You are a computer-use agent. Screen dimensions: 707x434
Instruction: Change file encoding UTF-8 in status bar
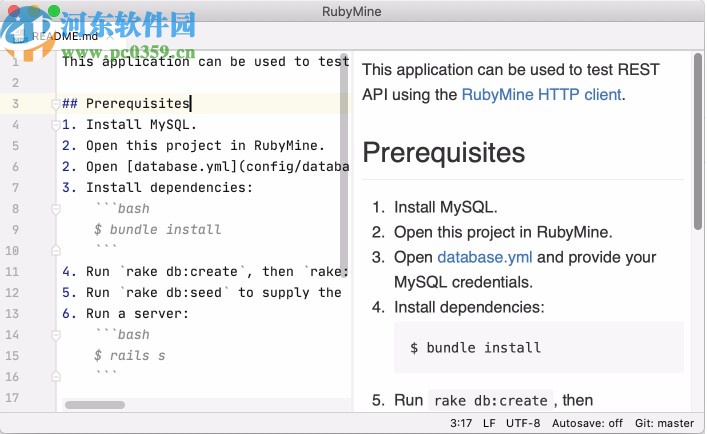523,423
